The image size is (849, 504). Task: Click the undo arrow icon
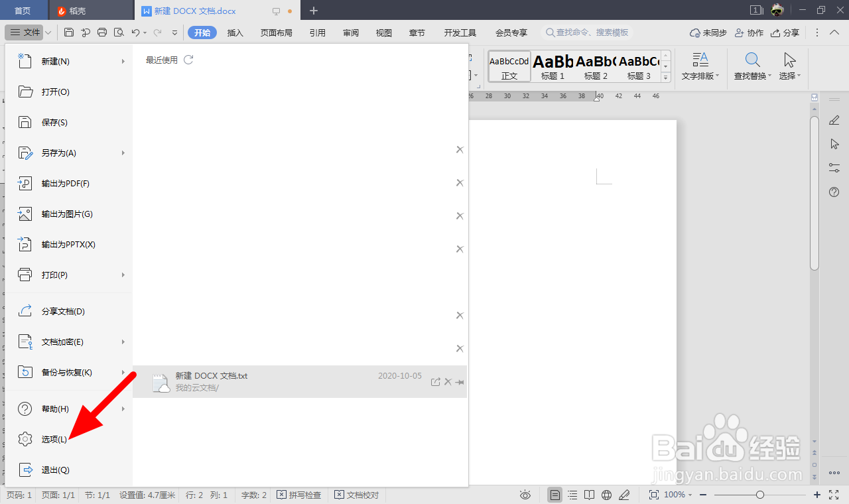[x=135, y=32]
